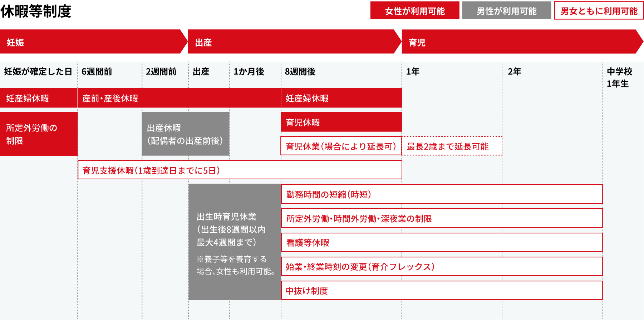644x320 pixels.
Task: Click 所定外労働・時間外労働・深夜業の制限 bar
Action: [x=442, y=218]
